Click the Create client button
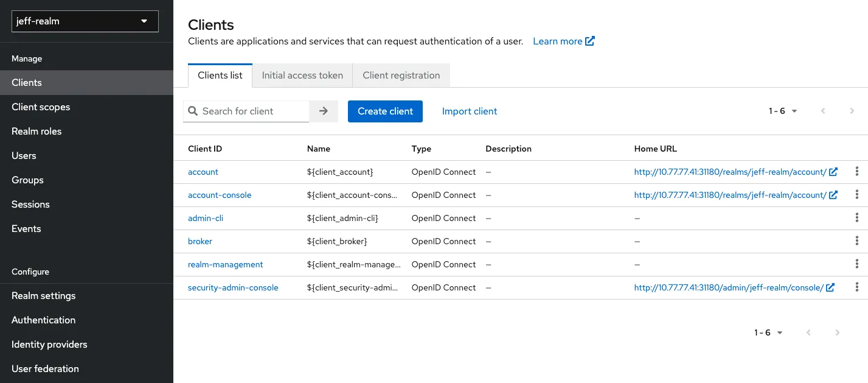The image size is (868, 383). (385, 111)
